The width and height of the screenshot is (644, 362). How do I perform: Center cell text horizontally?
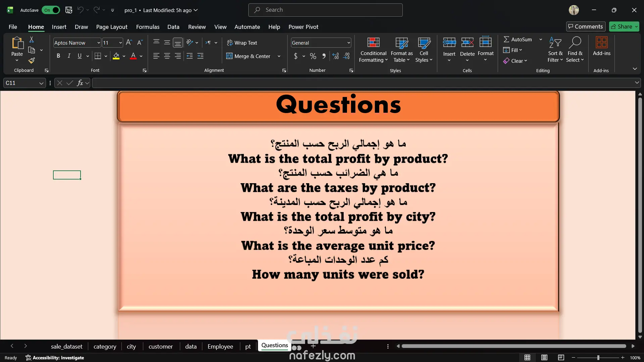(x=167, y=56)
